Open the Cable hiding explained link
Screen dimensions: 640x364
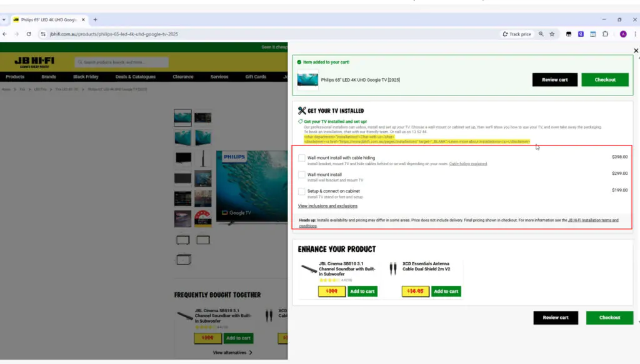(468, 164)
